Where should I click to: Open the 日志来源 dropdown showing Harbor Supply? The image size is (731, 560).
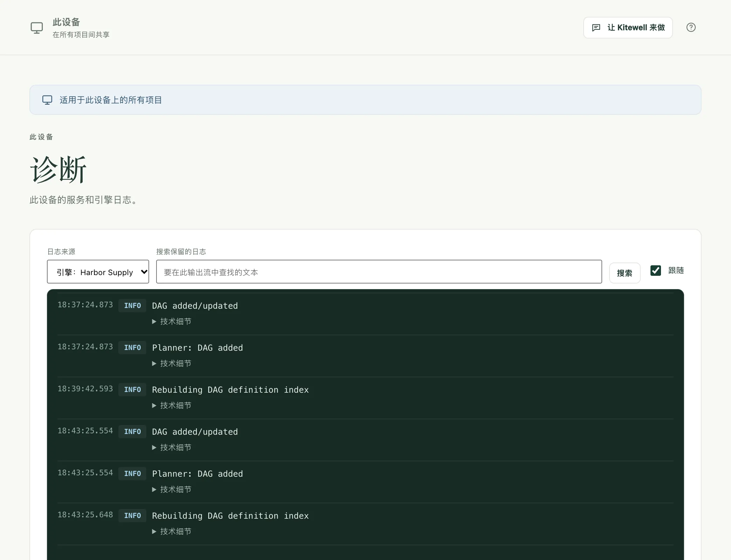[x=98, y=272]
